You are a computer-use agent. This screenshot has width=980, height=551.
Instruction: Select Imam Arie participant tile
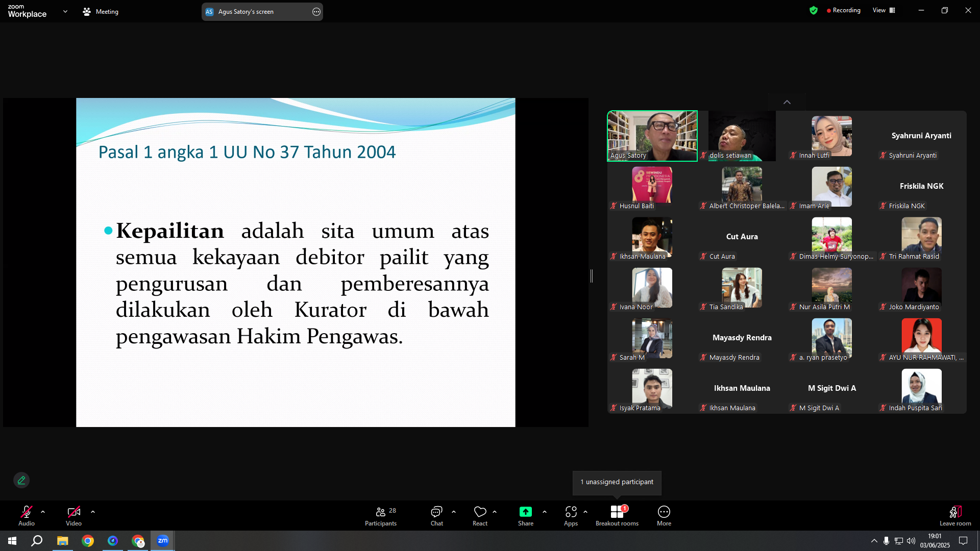coord(832,186)
